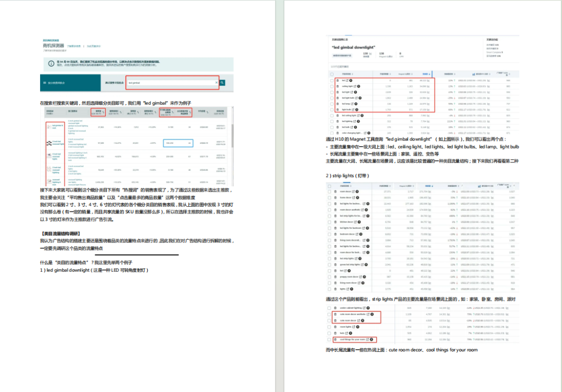562x392 pixels.
Task: Open the external link icon beside 'home decor'
Action: 353,198
